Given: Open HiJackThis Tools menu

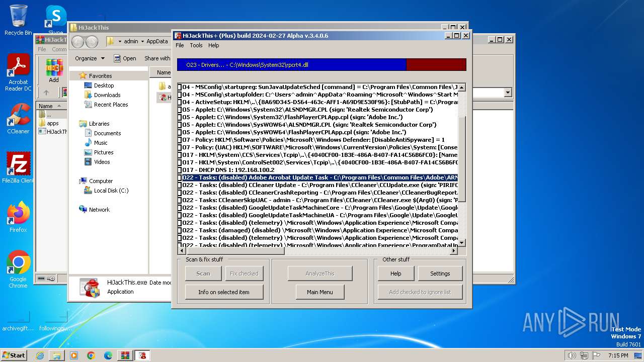Looking at the screenshot, I should (x=196, y=45).
